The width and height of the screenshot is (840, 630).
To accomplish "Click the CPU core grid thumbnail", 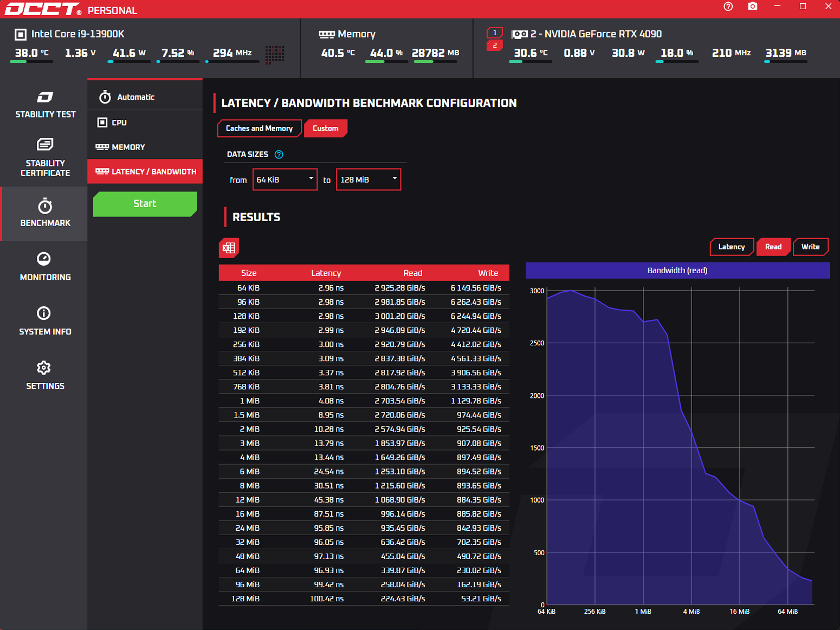I will click(x=275, y=54).
